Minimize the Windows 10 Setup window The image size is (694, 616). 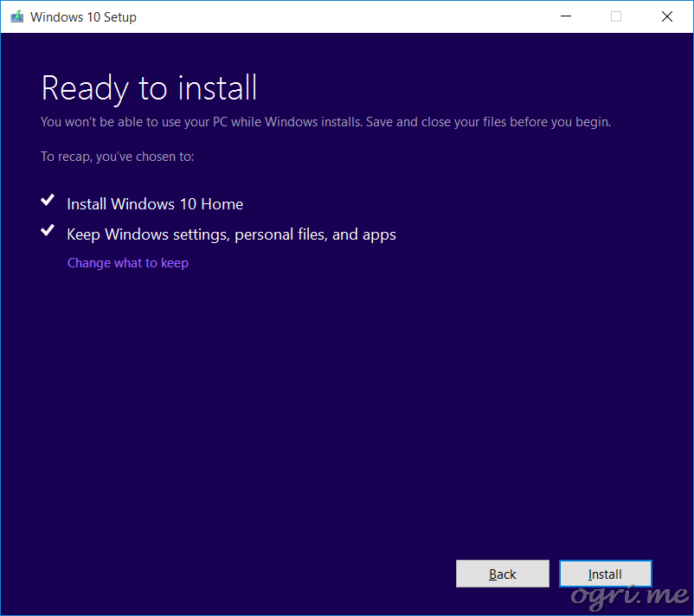(x=566, y=16)
